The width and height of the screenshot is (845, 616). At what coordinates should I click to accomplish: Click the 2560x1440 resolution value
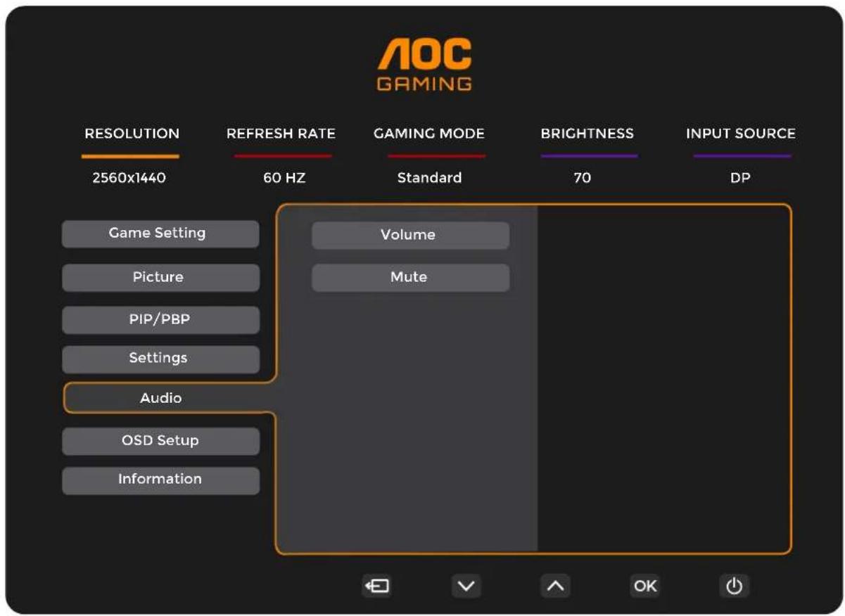click(x=129, y=178)
